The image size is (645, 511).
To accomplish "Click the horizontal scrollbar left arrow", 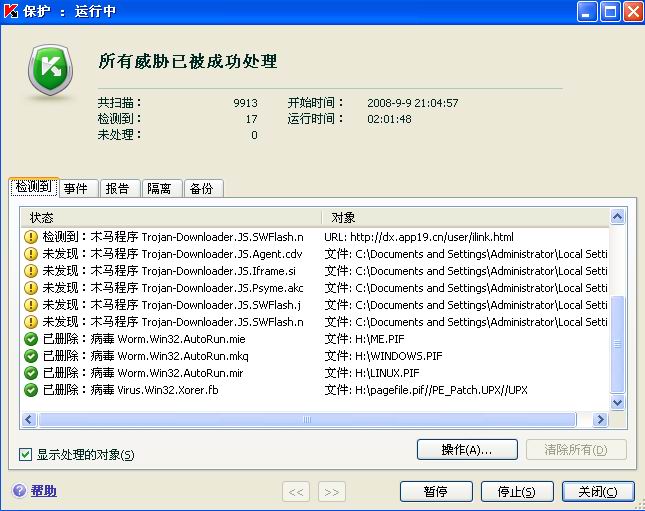I will [x=29, y=420].
